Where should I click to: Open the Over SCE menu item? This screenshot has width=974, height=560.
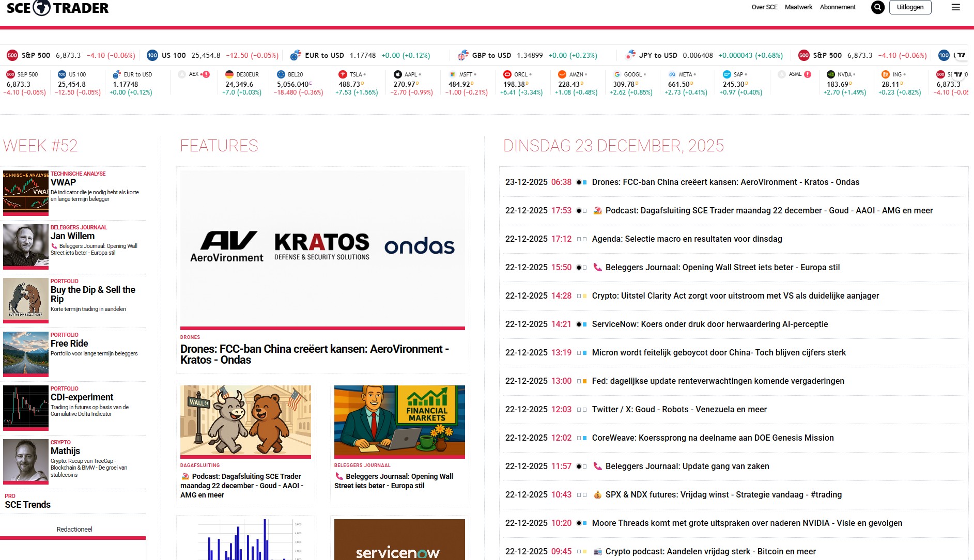764,7
